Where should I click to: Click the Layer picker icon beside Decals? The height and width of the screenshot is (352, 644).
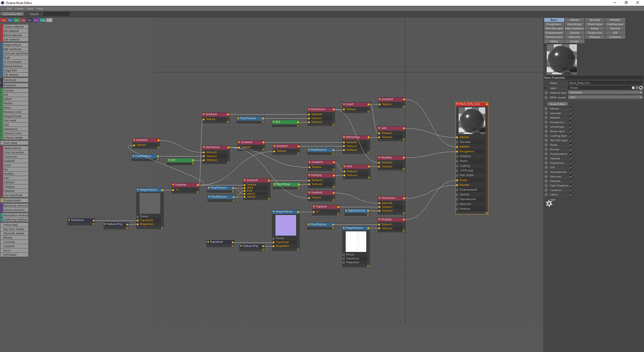[x=641, y=88]
